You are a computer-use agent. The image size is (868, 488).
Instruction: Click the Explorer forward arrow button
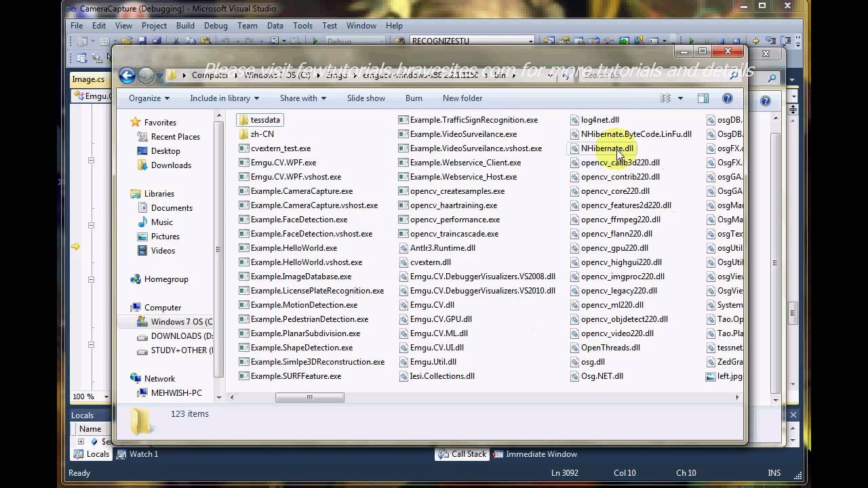[146, 75]
